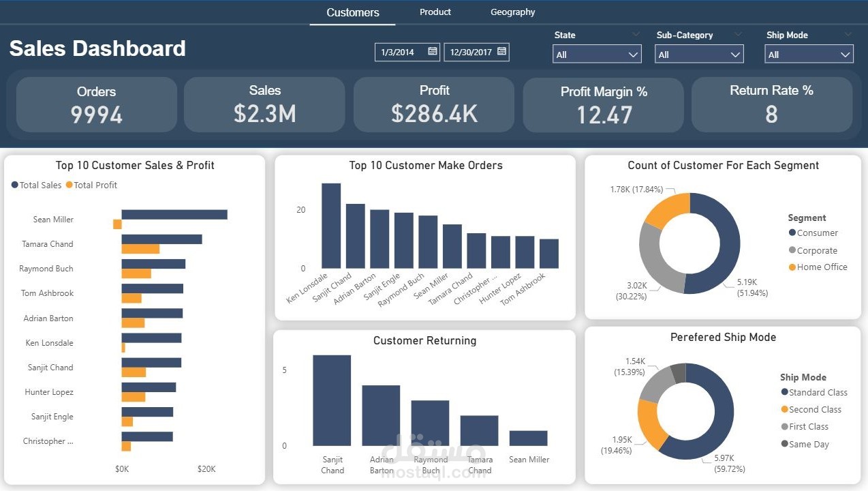Select Ken Lonsdale's bar in orders chart
Viewport: 868px width, 491px height.
(331, 226)
